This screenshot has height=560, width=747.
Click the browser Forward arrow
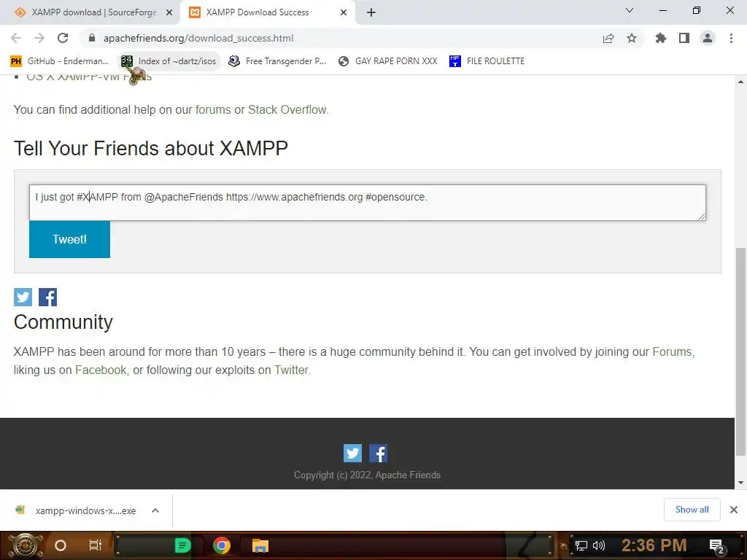[x=39, y=38]
